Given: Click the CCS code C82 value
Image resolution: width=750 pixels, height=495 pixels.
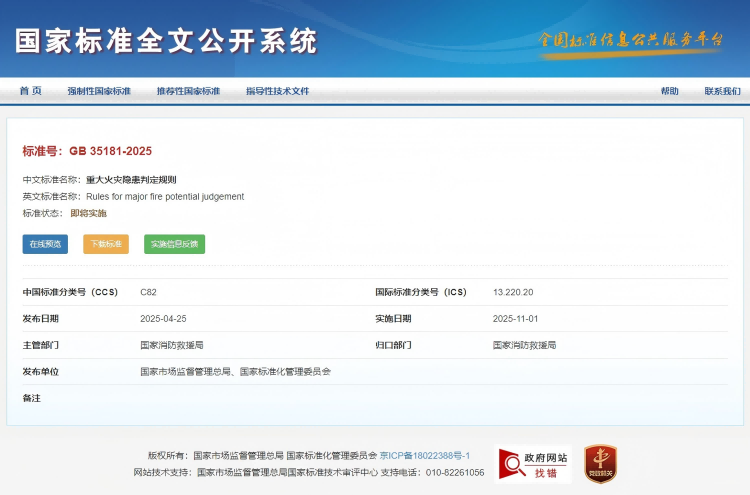Looking at the screenshot, I should tap(148, 292).
